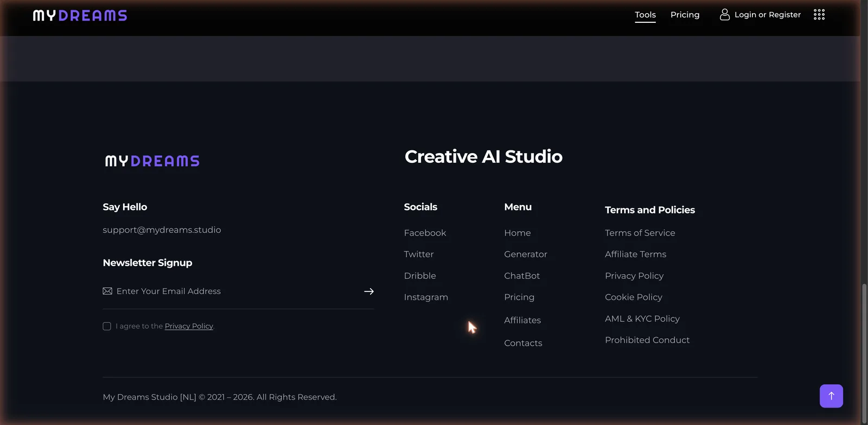Go to Contacts in footer menu
This screenshot has width=868, height=425.
(523, 343)
